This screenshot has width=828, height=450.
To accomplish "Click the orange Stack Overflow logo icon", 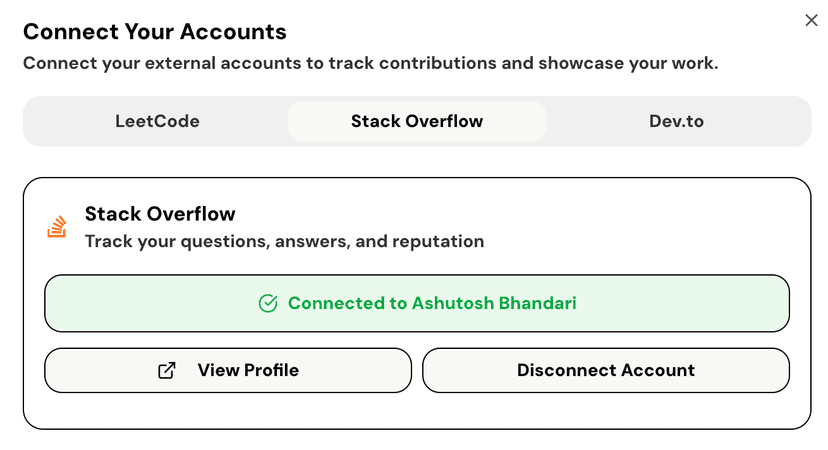I will [57, 227].
